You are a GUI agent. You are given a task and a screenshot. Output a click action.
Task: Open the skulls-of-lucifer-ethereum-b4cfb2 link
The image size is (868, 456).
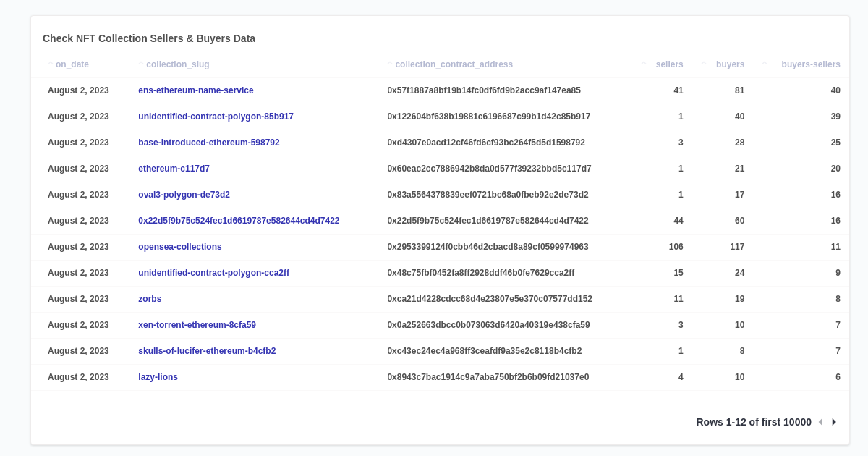click(208, 350)
